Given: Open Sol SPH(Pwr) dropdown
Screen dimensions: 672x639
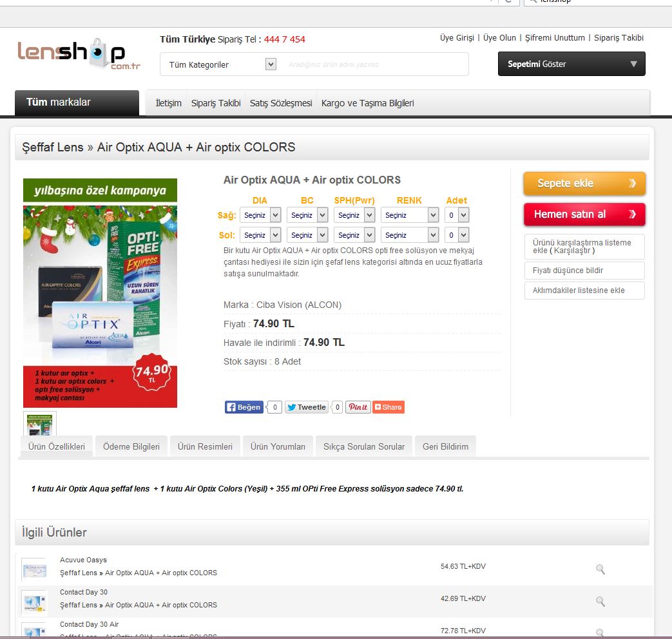Looking at the screenshot, I should 354,235.
